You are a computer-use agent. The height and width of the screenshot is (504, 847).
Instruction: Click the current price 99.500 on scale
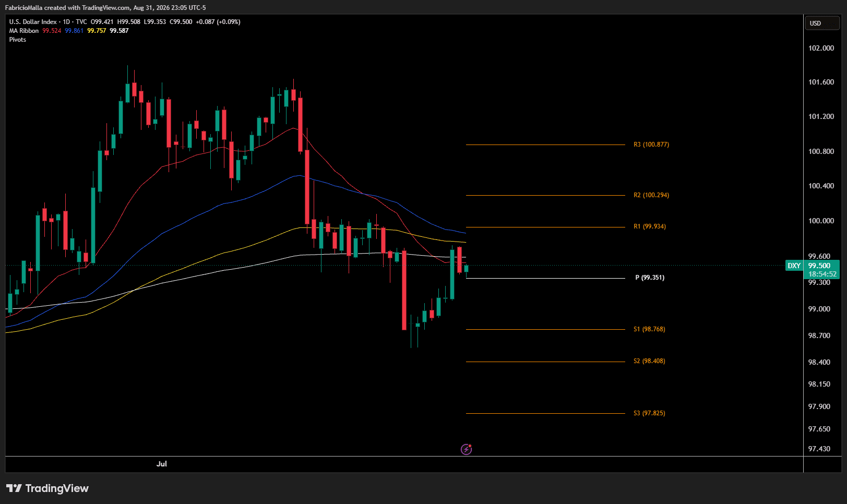tap(819, 266)
